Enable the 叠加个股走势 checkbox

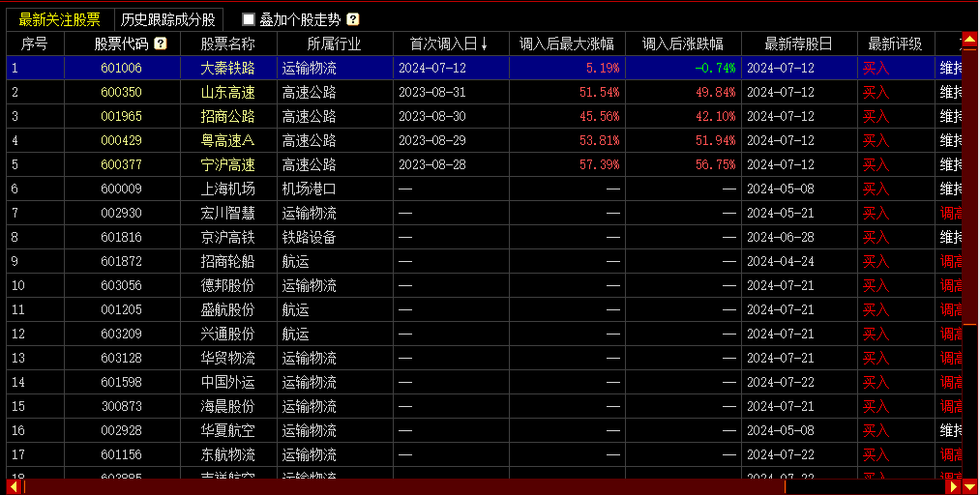coord(249,19)
